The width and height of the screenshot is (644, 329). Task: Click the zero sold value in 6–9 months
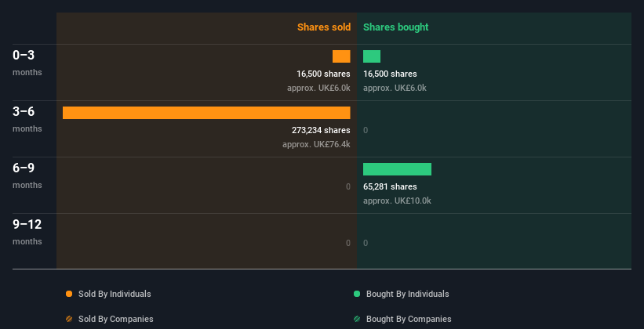click(348, 186)
